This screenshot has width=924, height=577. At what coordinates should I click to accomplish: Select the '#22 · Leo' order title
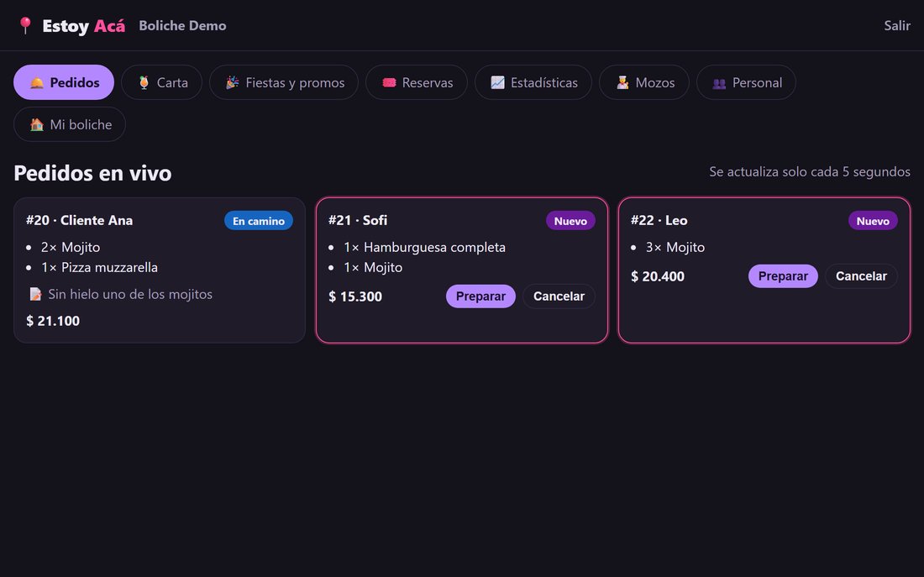659,220
